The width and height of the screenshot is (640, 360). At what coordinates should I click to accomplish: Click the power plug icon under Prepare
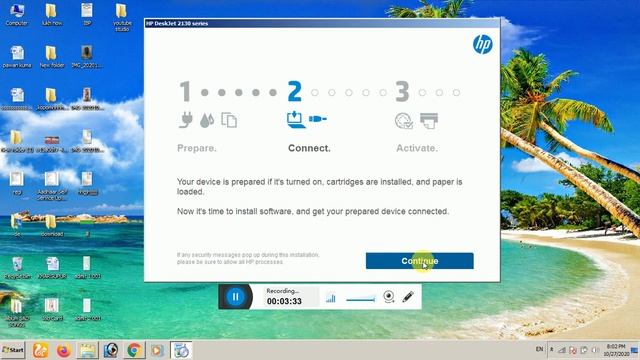tap(186, 120)
